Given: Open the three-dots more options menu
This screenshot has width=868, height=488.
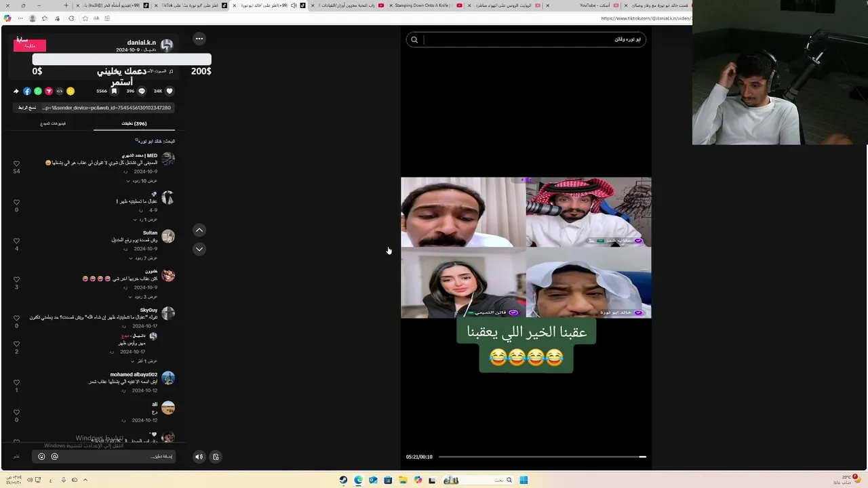Looking at the screenshot, I should click(199, 39).
